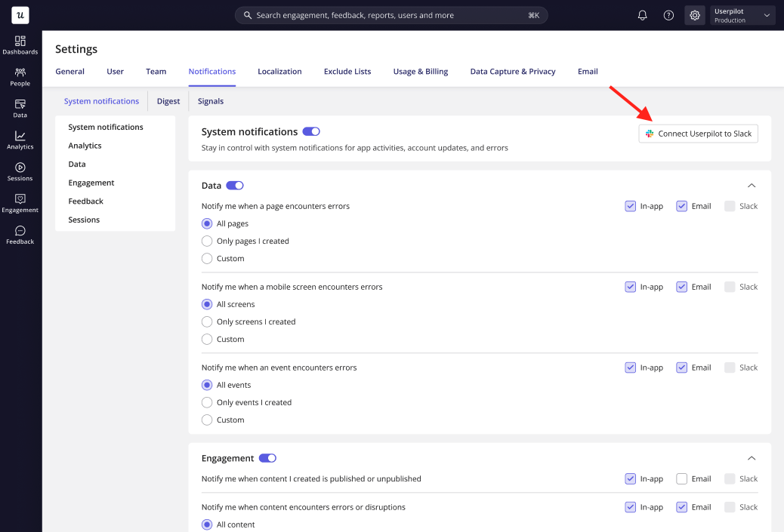Select Custom under event errors

(x=206, y=420)
